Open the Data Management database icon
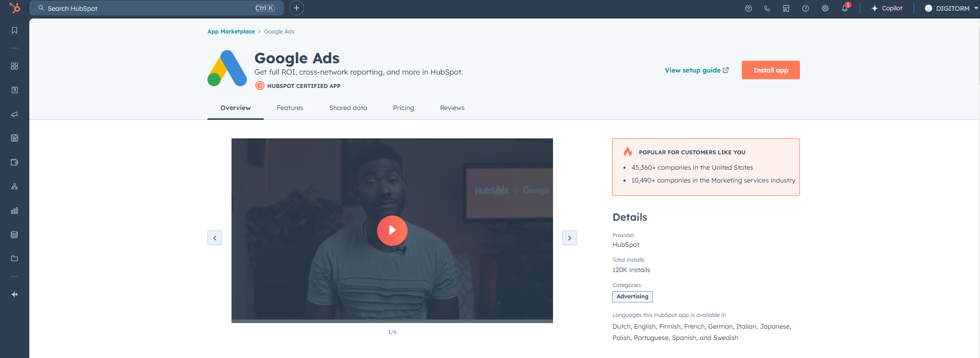 [14, 235]
